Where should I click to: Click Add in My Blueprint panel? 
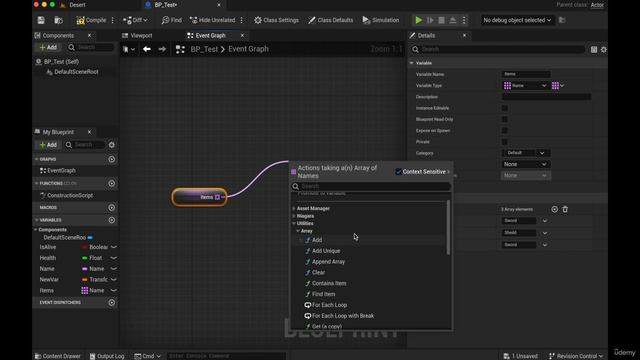tap(48, 145)
